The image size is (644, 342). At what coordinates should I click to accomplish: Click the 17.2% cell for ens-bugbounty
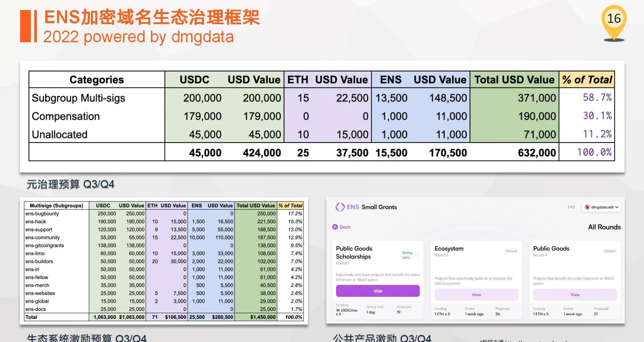point(295,214)
